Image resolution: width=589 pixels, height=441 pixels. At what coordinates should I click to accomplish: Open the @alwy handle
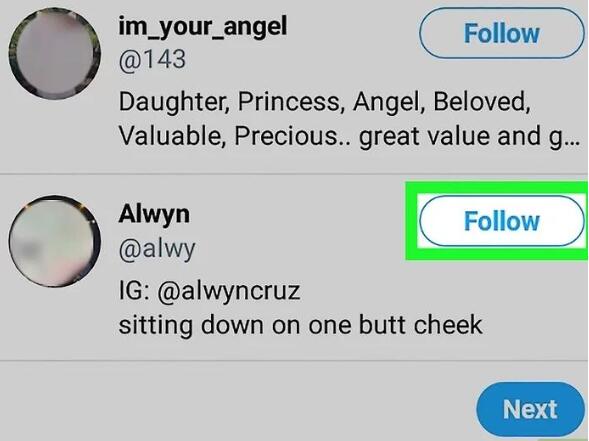coord(157,249)
